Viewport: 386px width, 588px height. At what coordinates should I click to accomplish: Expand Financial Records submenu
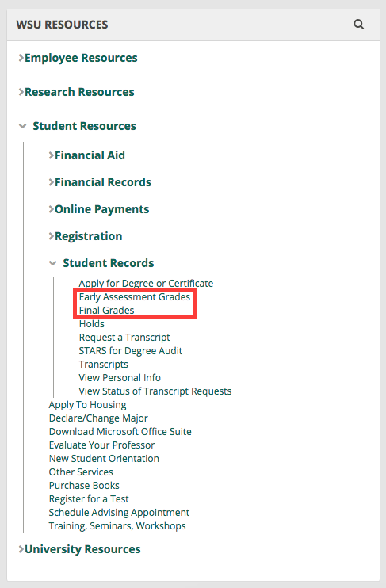pyautogui.click(x=100, y=182)
